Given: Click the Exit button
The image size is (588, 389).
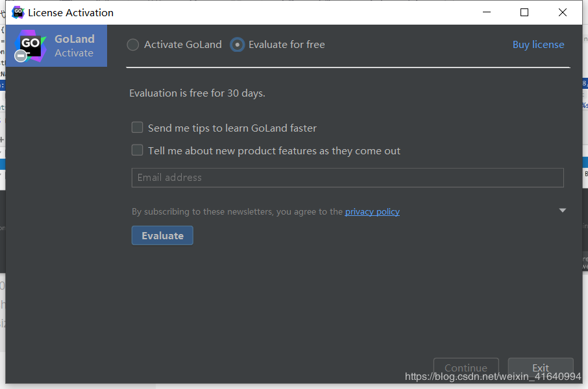Looking at the screenshot, I should 541,367.
